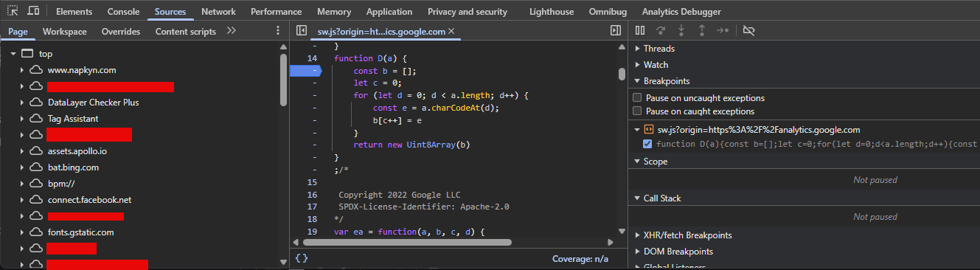Click the cloud icon beside bat.bing.com

click(36, 167)
